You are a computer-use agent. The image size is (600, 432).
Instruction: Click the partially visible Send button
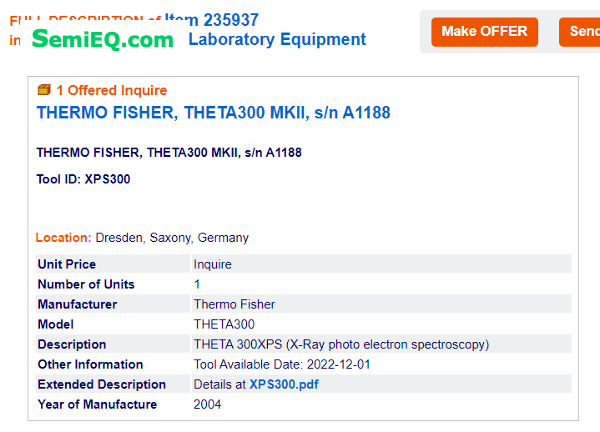pyautogui.click(x=580, y=32)
